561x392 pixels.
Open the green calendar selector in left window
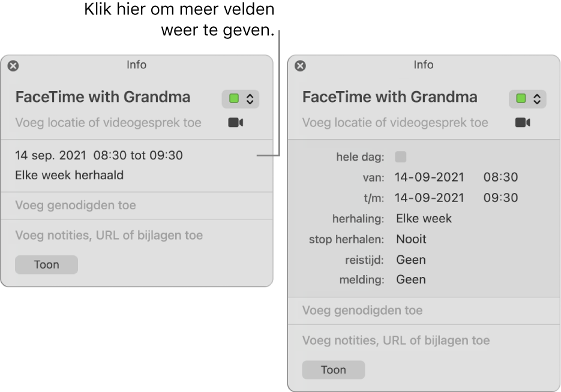(239, 98)
